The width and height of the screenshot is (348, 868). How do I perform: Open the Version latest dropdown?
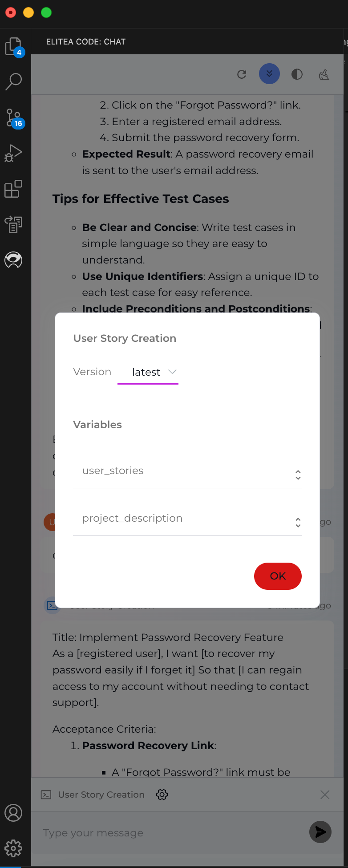point(148,372)
